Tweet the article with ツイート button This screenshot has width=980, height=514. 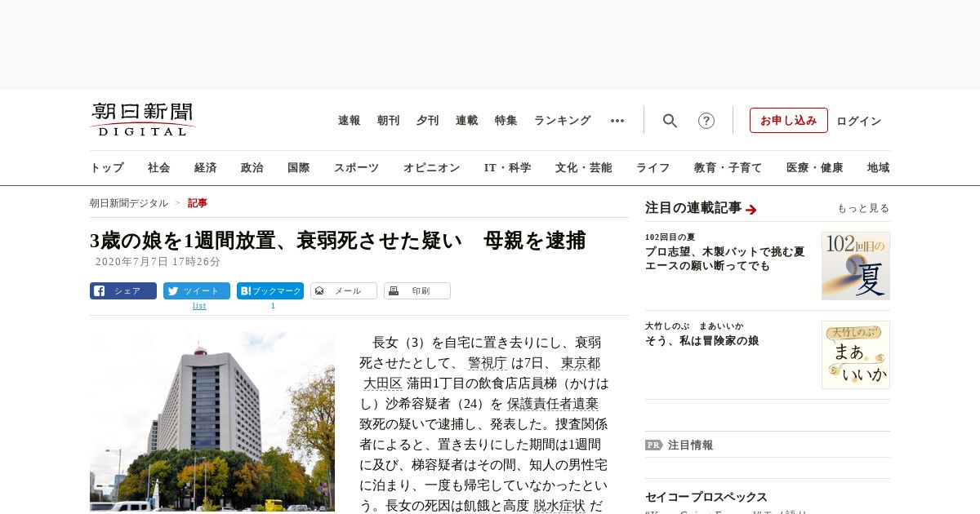coord(197,291)
